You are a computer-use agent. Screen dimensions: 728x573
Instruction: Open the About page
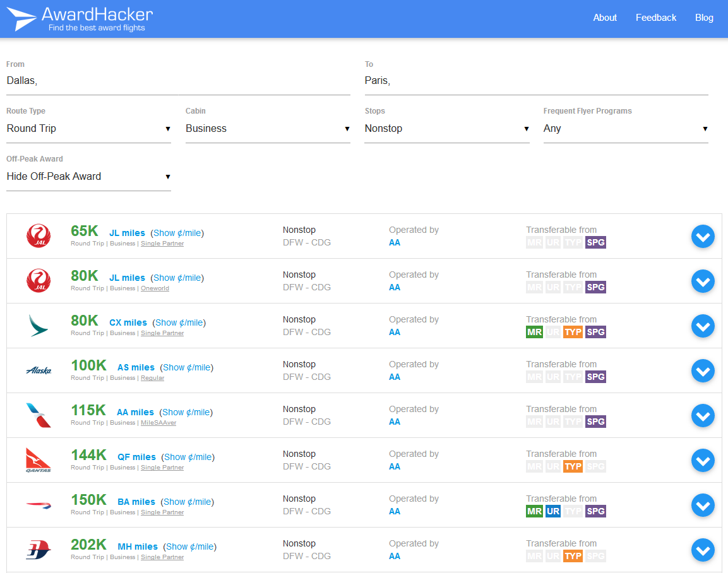click(x=605, y=18)
